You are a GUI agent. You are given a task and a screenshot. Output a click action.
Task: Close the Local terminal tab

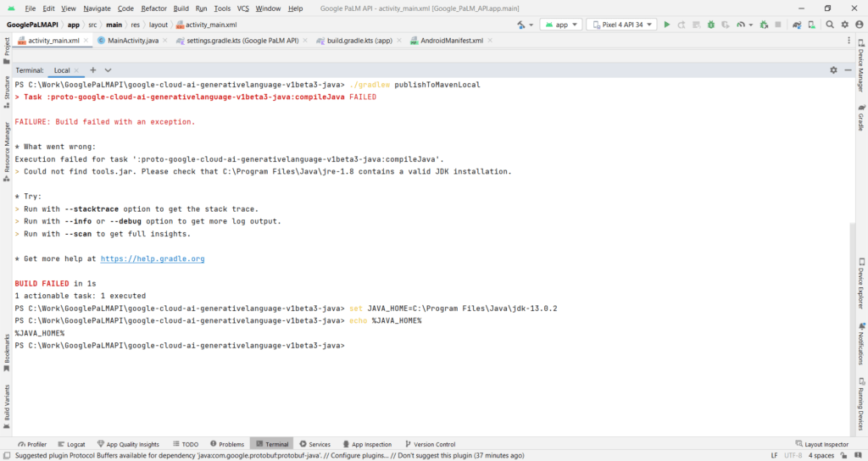point(76,70)
